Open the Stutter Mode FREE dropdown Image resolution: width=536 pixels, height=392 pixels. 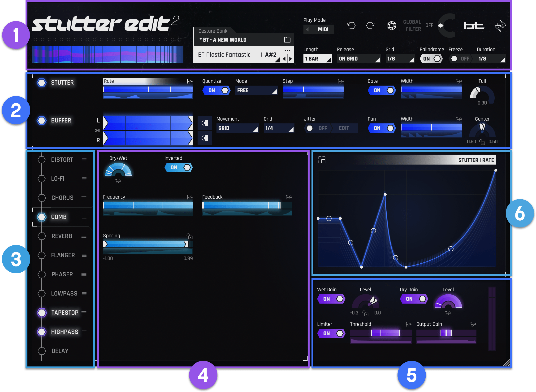256,90
